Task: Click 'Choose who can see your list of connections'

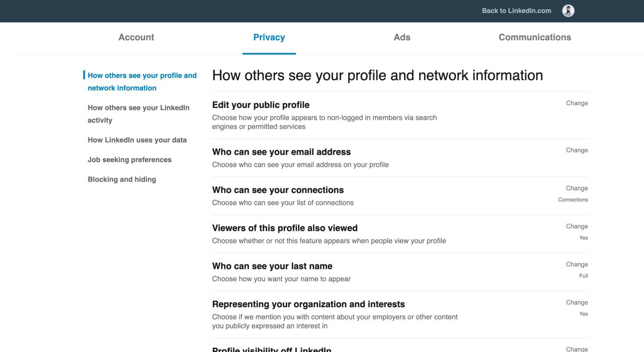Action: pyautogui.click(x=283, y=203)
